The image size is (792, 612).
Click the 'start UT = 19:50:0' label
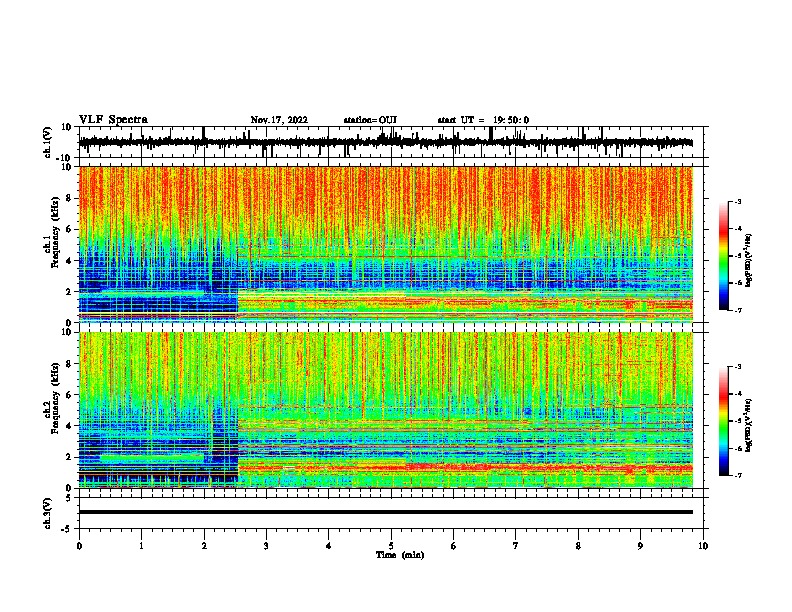pos(483,120)
